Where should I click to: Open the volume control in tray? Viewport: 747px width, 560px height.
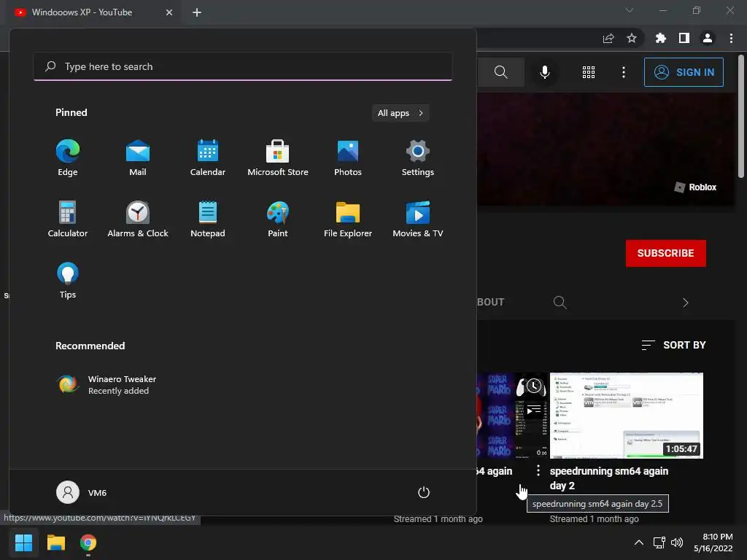[x=677, y=542]
